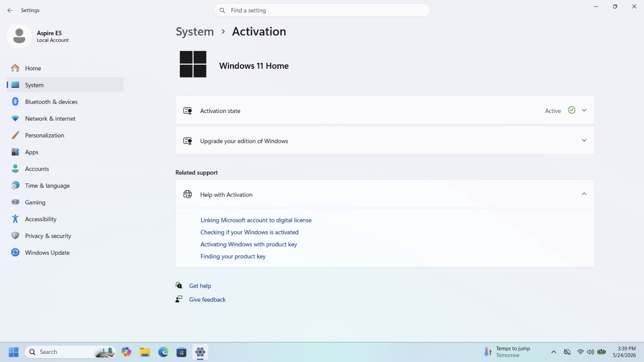Open Wi-Fi network tray icon
The height and width of the screenshot is (362, 644).
click(580, 352)
